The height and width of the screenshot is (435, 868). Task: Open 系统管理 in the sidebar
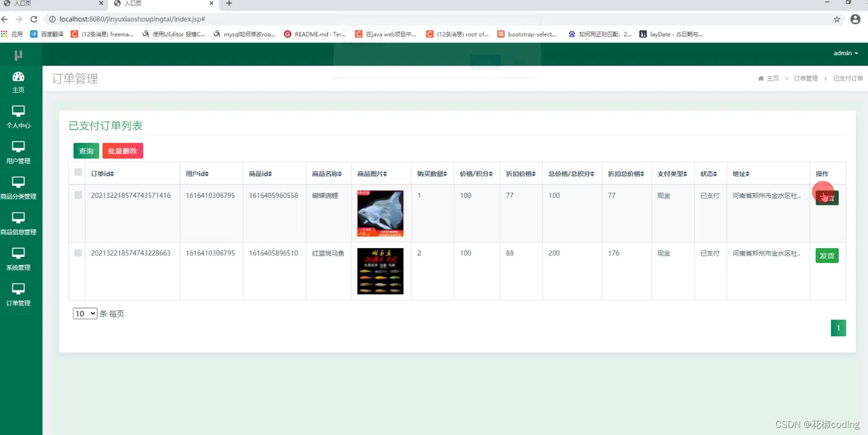pyautogui.click(x=19, y=259)
